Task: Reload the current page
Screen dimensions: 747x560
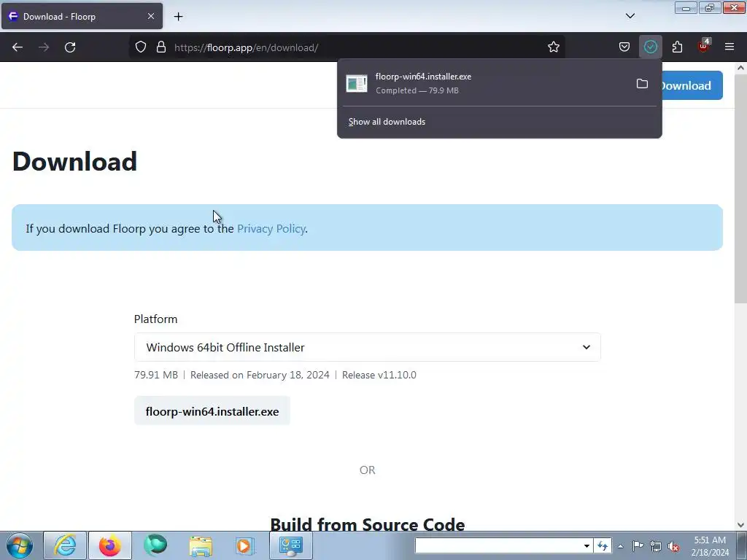Action: (x=70, y=47)
